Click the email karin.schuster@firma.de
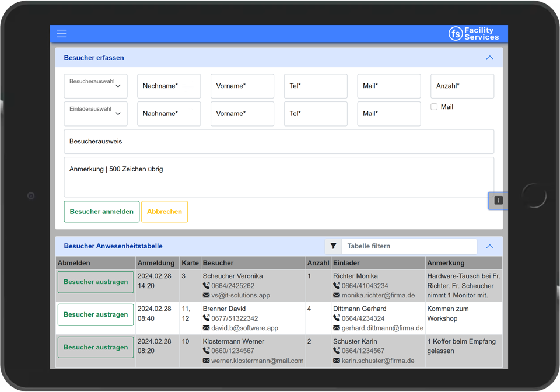The height and width of the screenshot is (392, 560). [x=378, y=360]
